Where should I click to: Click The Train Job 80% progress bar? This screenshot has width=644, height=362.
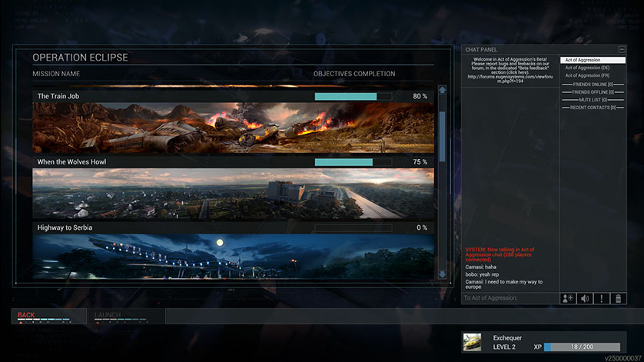354,96
